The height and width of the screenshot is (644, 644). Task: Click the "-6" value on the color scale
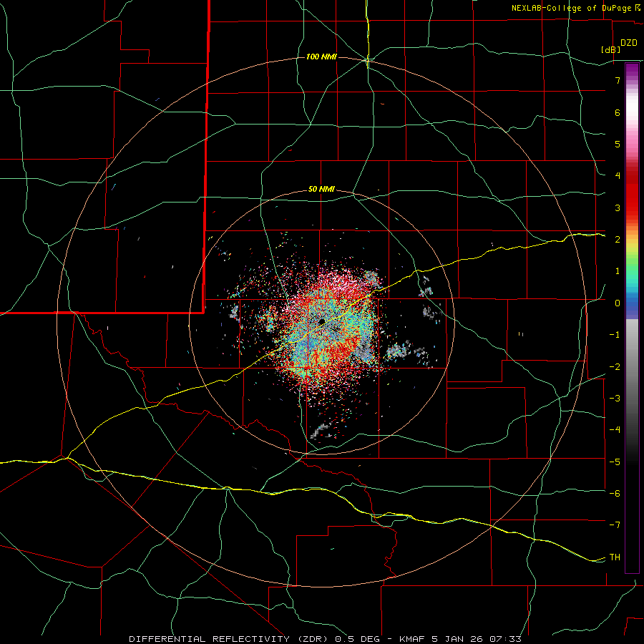[615, 493]
